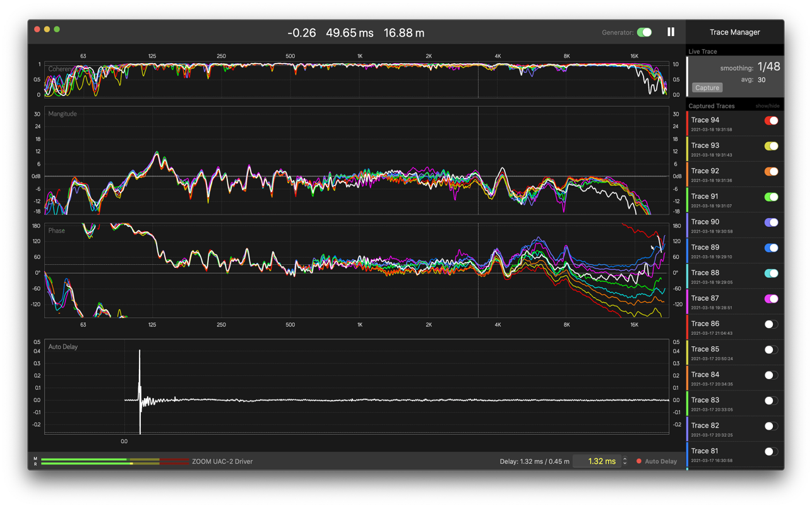Viewport: 812px width, 508px height.
Task: Click the Trace Manager panel header
Action: 734,32
